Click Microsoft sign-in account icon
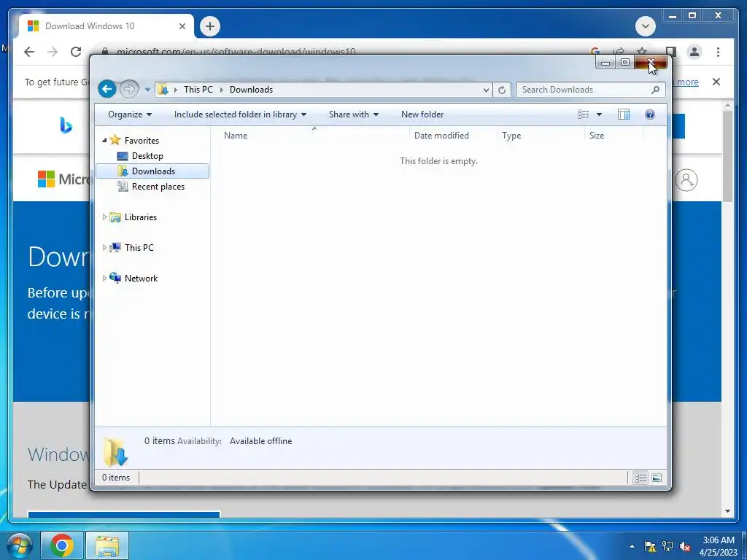 [x=686, y=180]
